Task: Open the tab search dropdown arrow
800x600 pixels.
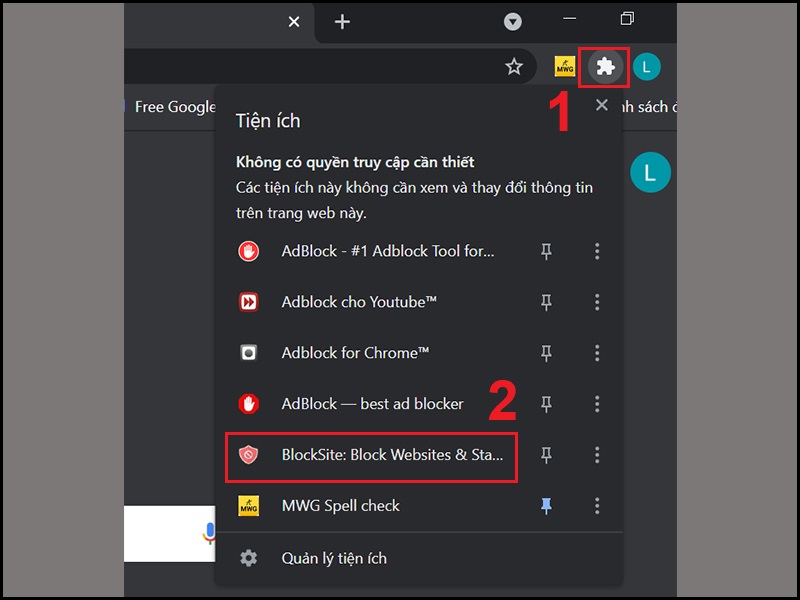Action: [x=512, y=21]
